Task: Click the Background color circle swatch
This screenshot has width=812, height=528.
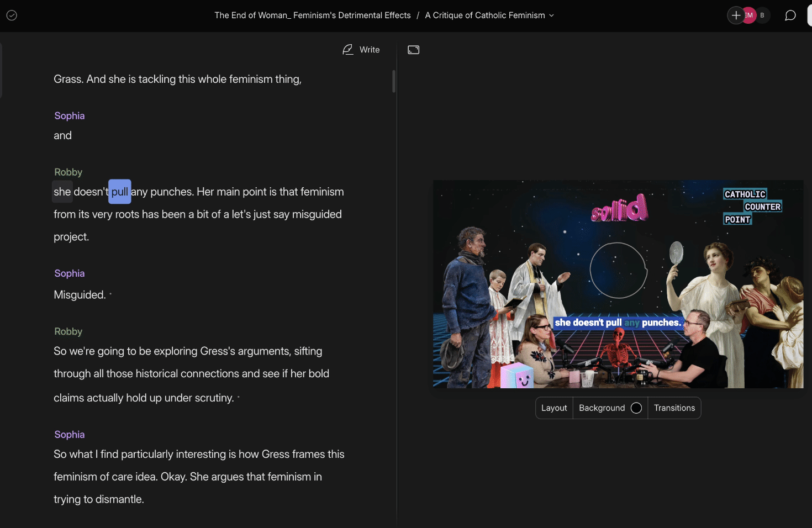Action: pyautogui.click(x=636, y=408)
